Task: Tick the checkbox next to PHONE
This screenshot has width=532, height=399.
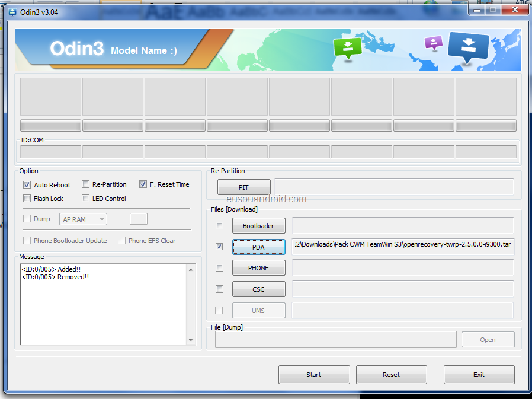Action: pyautogui.click(x=220, y=268)
